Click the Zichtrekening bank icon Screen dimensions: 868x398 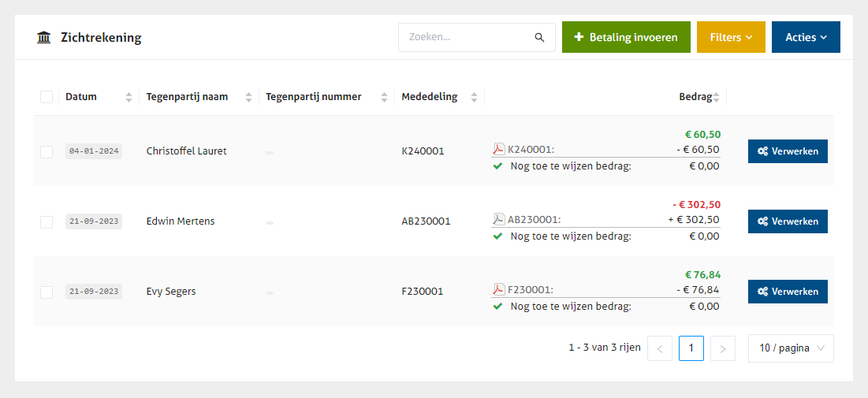44,37
